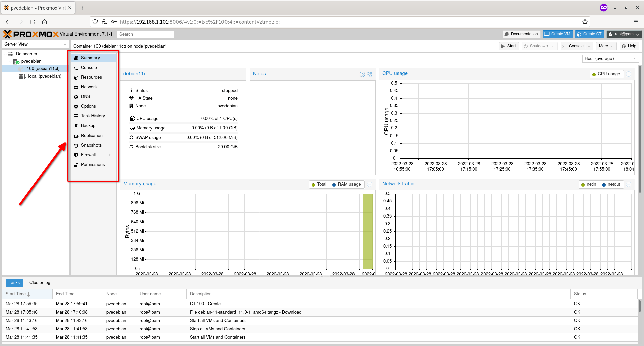Open the Network settings section
The image size is (644, 346).
pyautogui.click(x=93, y=87)
